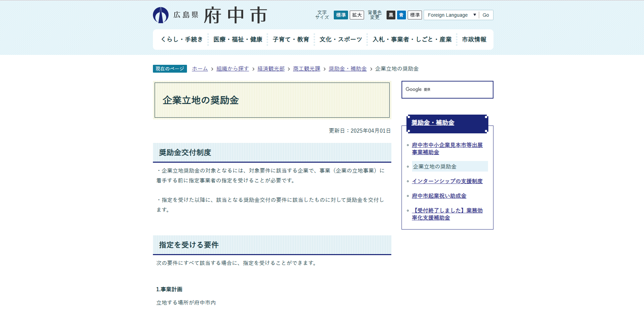Click the 立地する場所が府中市内 line

(186, 303)
